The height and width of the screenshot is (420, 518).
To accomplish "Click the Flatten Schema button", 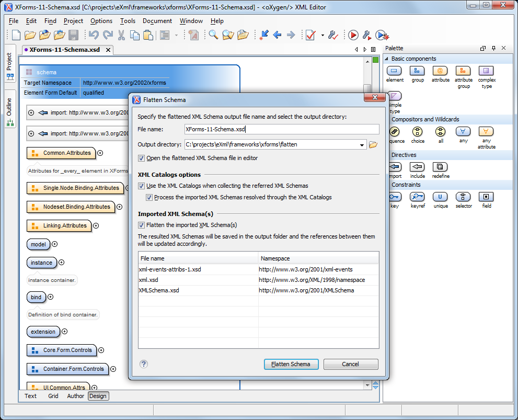I will click(291, 364).
